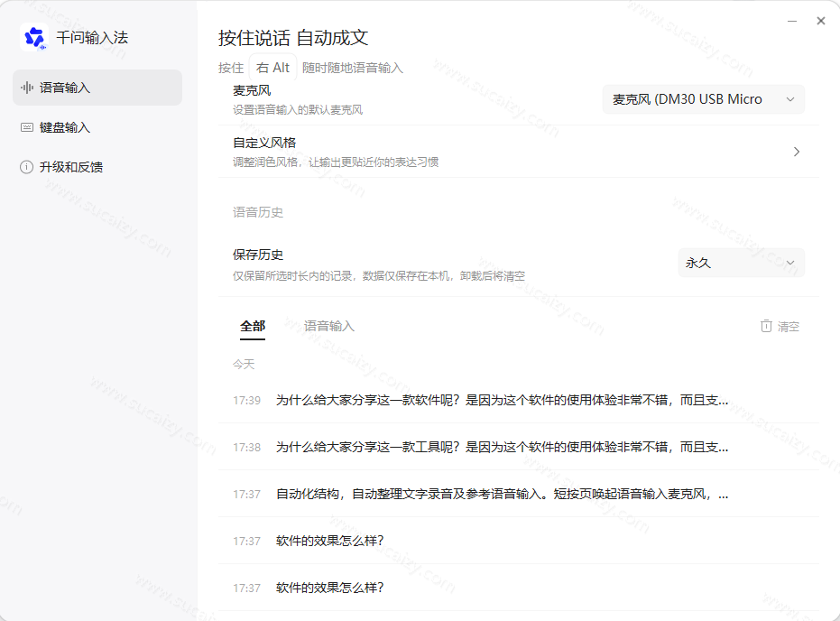The image size is (840, 621).
Task: Select the bottom 17:37 软件的效果怎么样 entry
Action: coord(519,588)
